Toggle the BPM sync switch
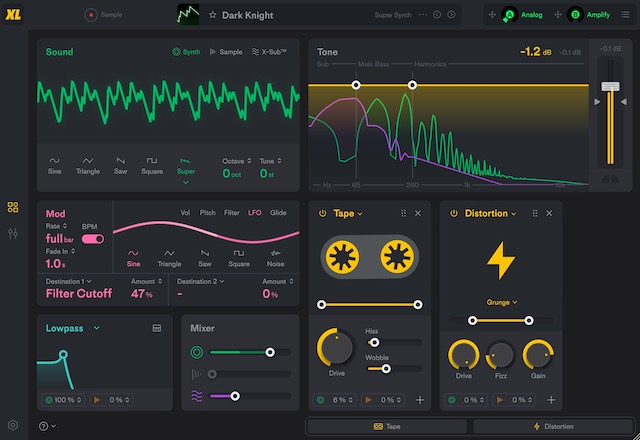 click(93, 240)
